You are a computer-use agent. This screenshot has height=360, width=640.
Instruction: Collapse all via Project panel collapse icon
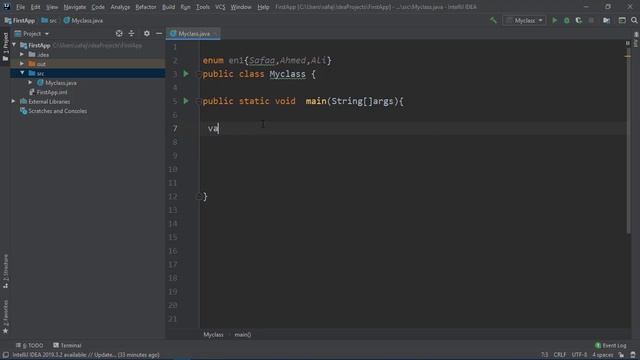(x=131, y=33)
